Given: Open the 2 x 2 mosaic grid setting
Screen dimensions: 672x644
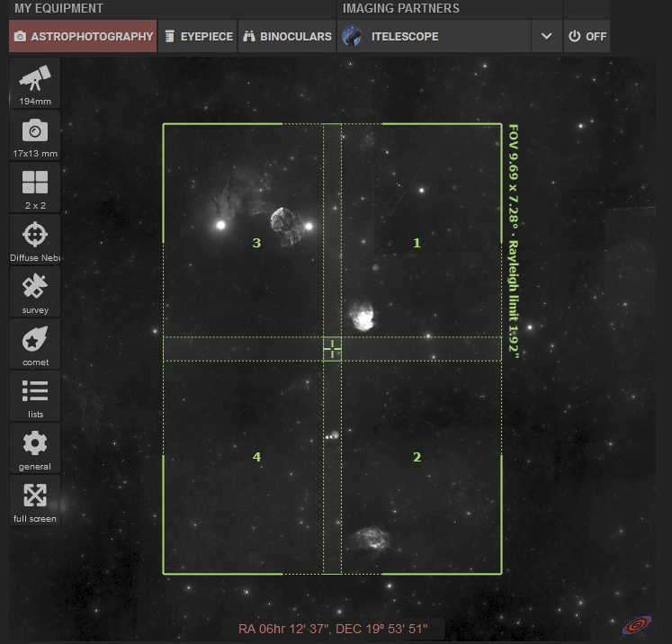Looking at the screenshot, I should [x=35, y=188].
